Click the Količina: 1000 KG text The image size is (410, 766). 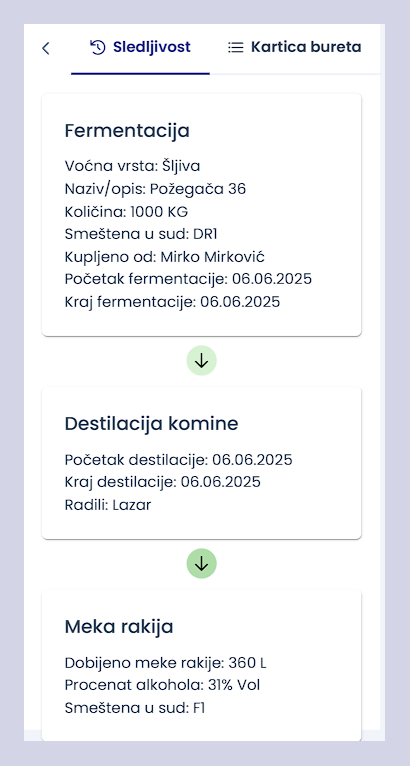pos(126,212)
